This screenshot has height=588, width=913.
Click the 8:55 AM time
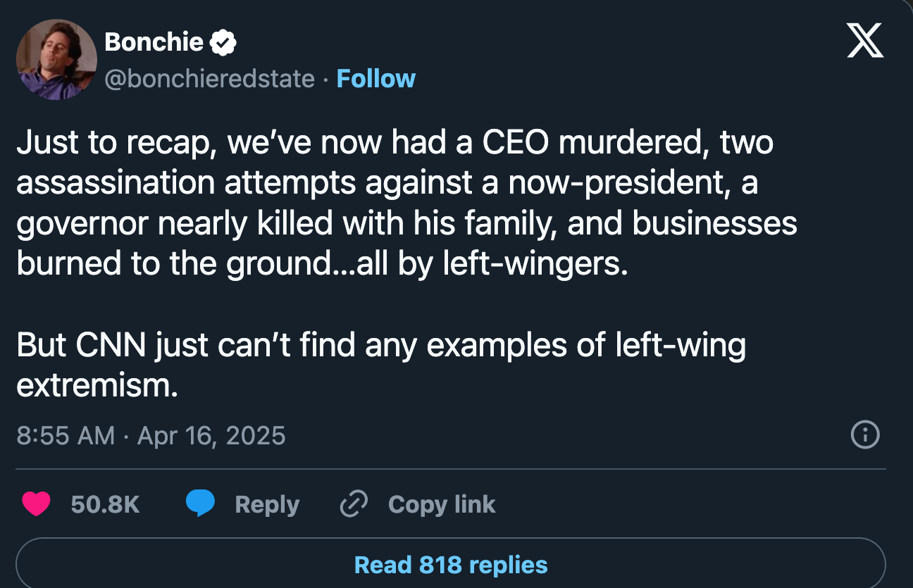point(65,435)
